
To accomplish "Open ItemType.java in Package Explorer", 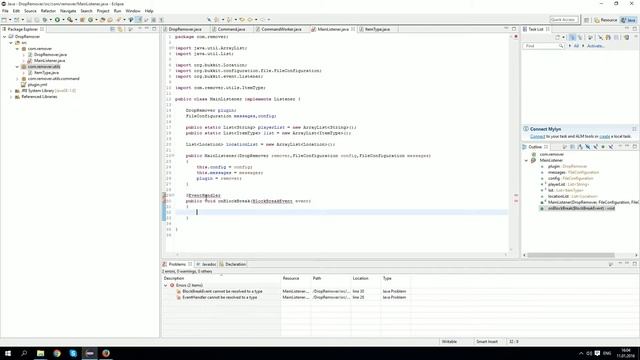I will (46, 73).
